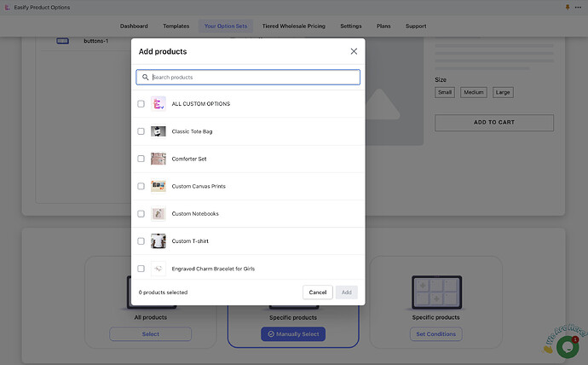Tick the Comforter Set checkbox
The width and height of the screenshot is (588, 365).
coord(141,159)
